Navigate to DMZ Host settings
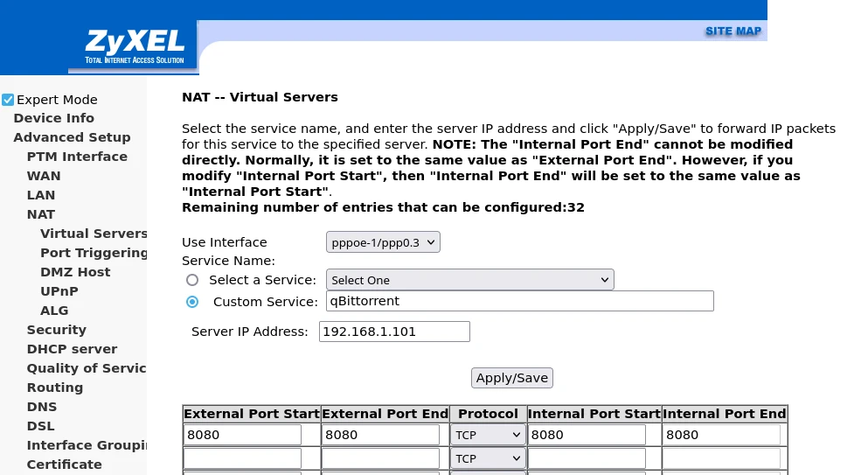 75,272
